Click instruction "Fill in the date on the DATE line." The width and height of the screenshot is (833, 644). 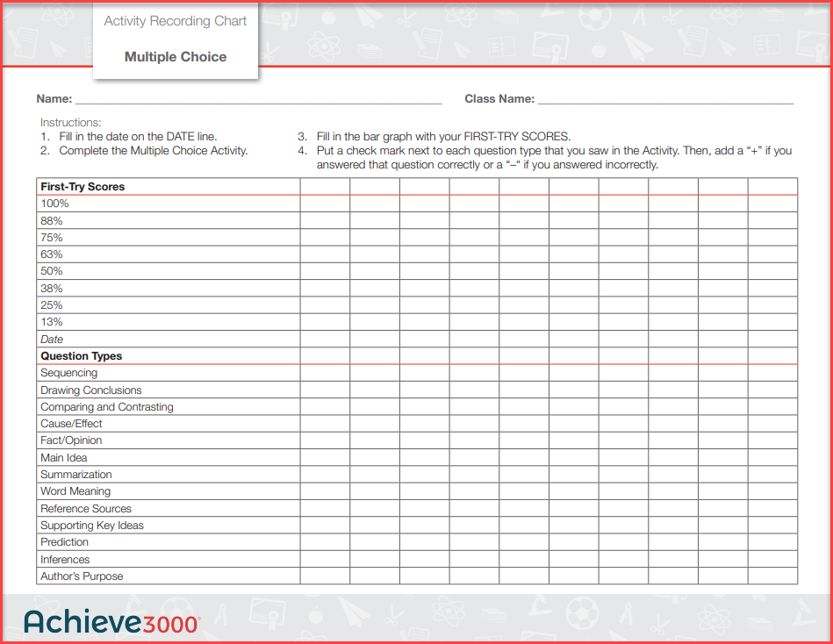(138, 137)
